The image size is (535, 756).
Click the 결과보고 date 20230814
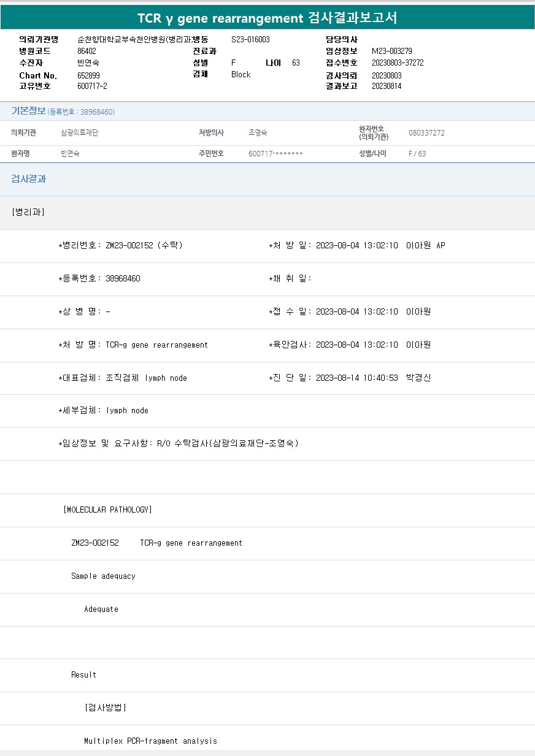point(387,86)
